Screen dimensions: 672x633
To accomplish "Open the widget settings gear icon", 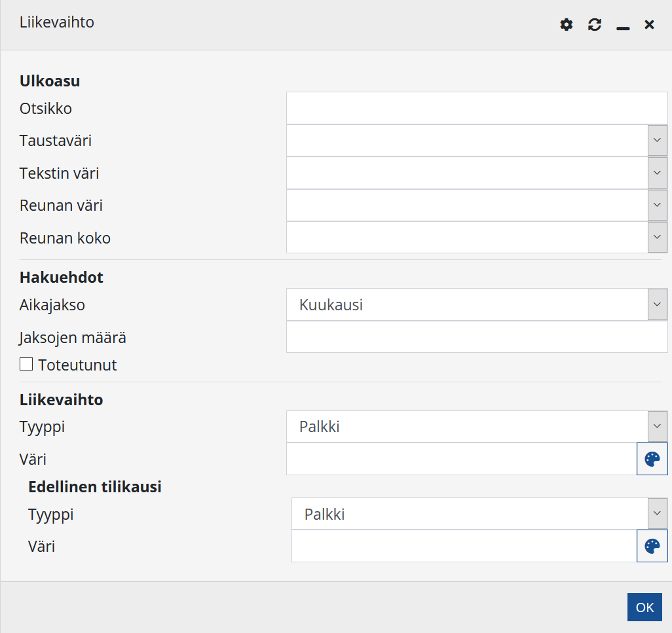I will [x=567, y=25].
